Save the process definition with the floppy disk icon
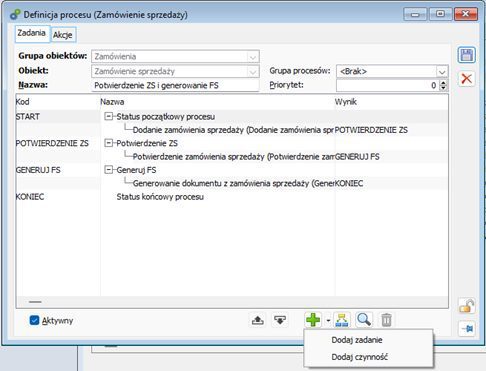The width and height of the screenshot is (486, 371). [x=466, y=55]
